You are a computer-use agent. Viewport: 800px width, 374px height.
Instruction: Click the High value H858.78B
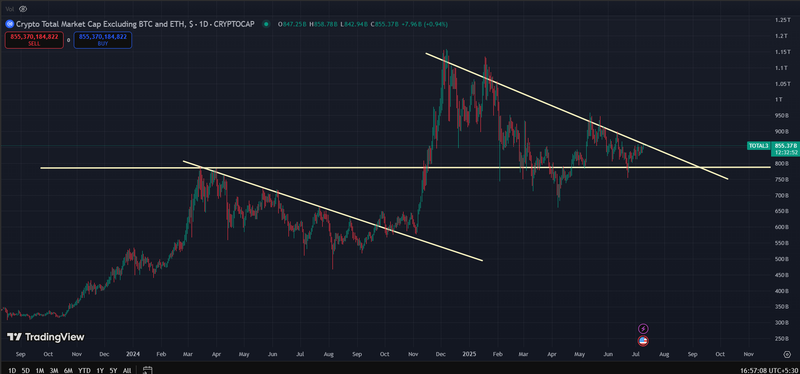coord(323,23)
